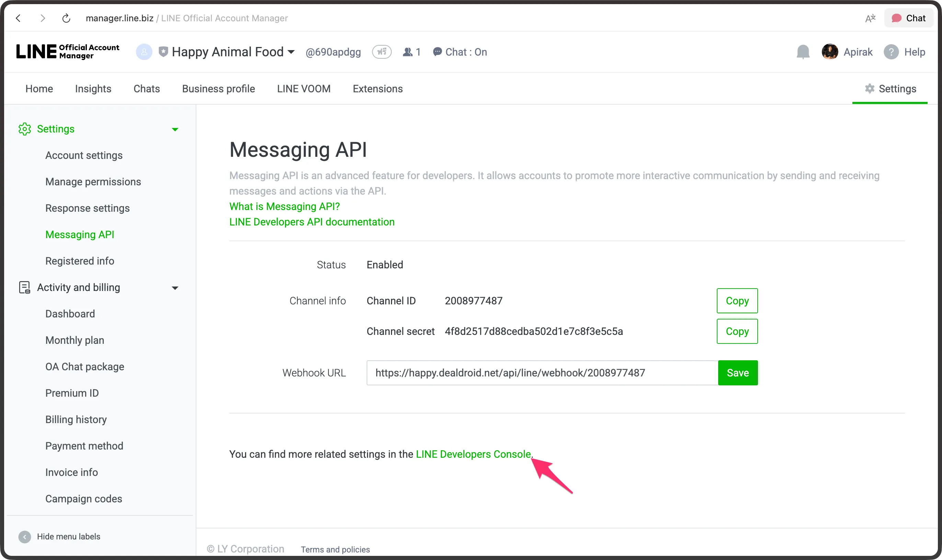
Task: Open Help using the question mark icon
Action: [891, 52]
